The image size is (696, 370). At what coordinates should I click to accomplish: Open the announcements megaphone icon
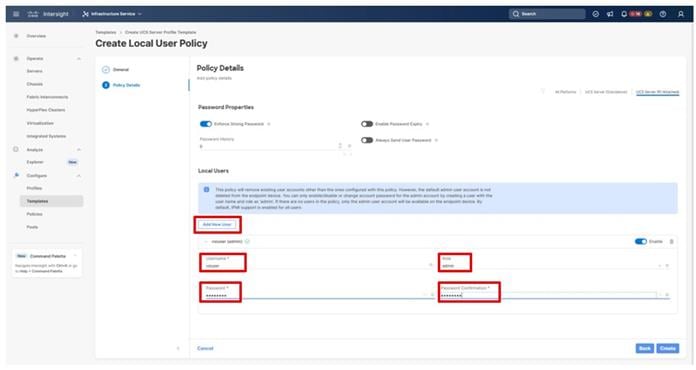[x=610, y=14]
